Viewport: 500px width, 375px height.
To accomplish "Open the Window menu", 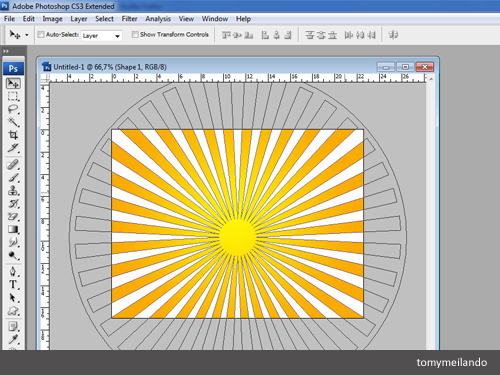I will click(x=215, y=19).
